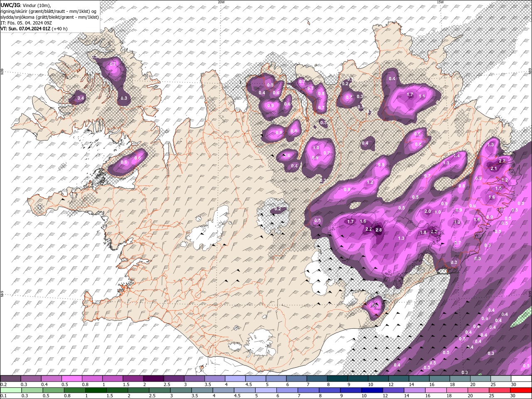Screen dimensions: 532x399
Task: Select the bottom-row pink swatch labeled 16
Action: [436, 390]
